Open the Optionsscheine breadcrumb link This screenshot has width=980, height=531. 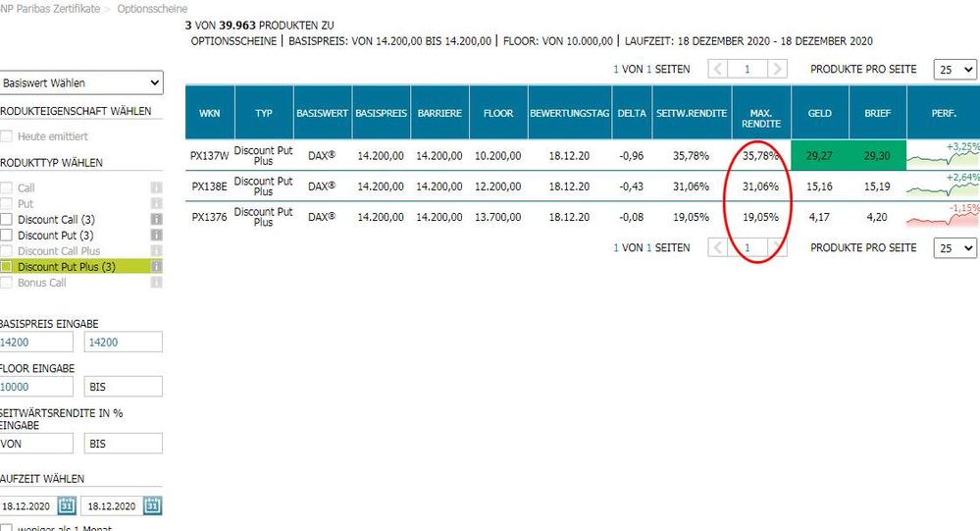(x=159, y=8)
